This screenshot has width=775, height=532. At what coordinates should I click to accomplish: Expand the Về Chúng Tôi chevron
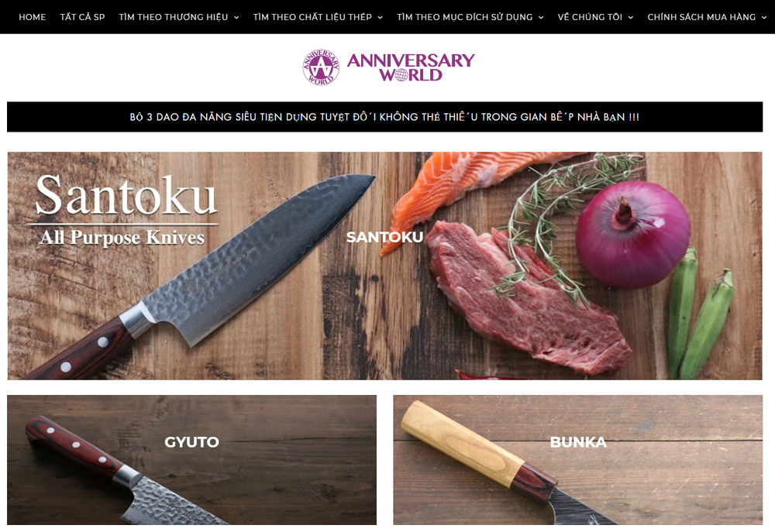pyautogui.click(x=631, y=17)
